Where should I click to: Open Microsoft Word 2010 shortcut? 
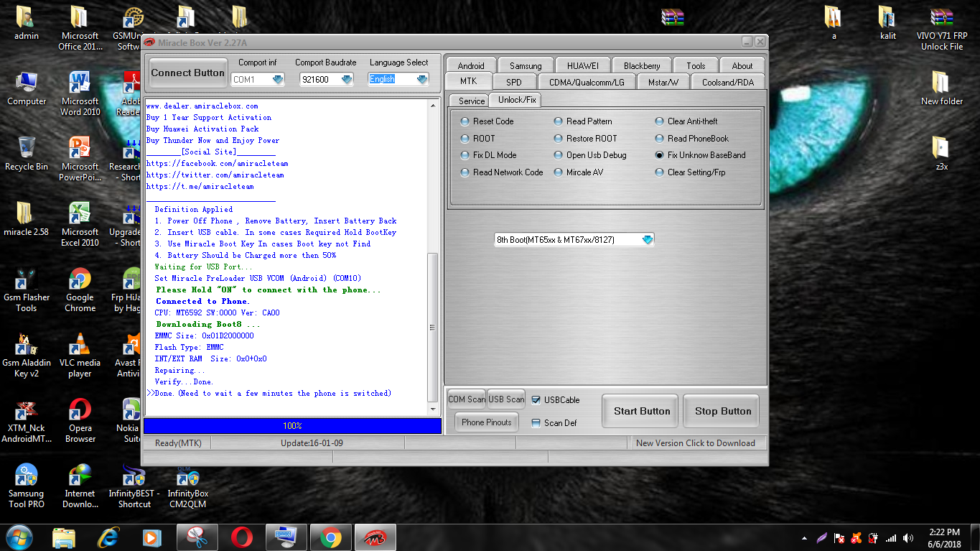[x=80, y=93]
